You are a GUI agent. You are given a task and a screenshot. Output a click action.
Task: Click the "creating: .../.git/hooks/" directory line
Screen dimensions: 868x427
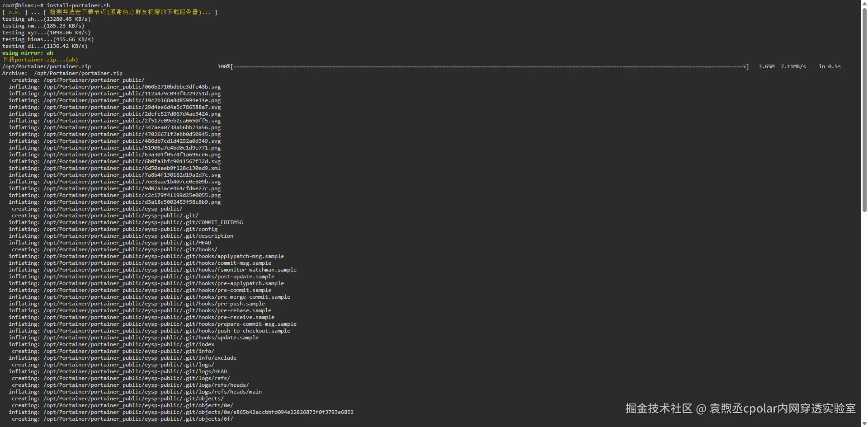click(114, 249)
